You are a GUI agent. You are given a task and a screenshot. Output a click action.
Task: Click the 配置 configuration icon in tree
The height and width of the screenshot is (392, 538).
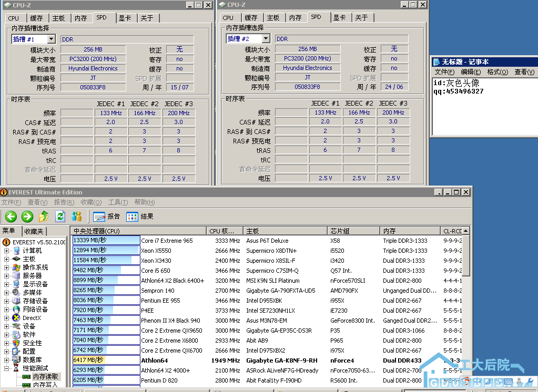pyautogui.click(x=16, y=352)
